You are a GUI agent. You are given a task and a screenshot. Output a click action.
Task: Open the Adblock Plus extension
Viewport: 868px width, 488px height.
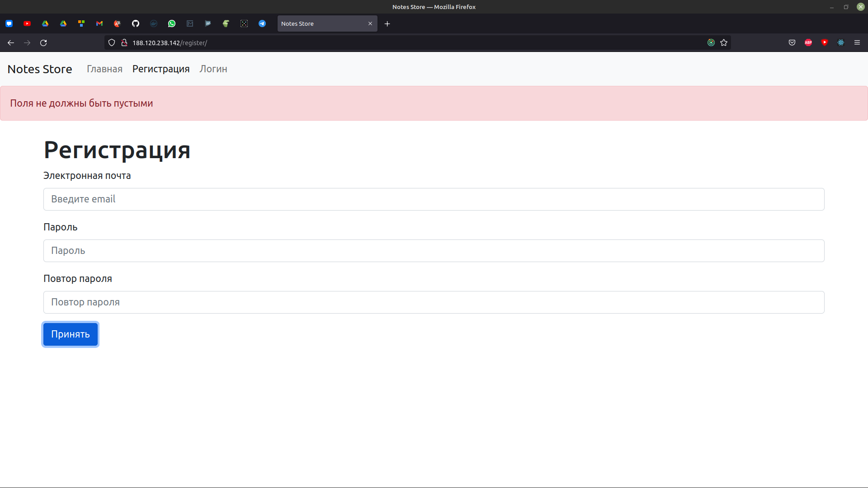(808, 42)
